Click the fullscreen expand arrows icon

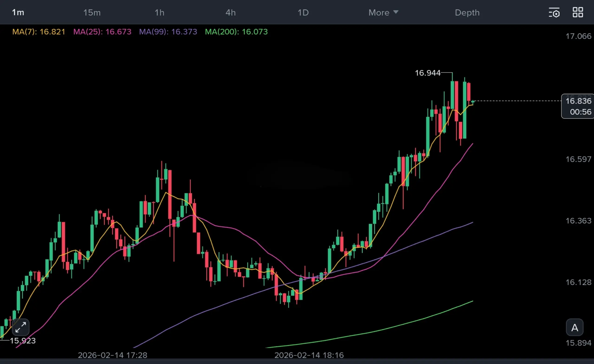tap(21, 327)
